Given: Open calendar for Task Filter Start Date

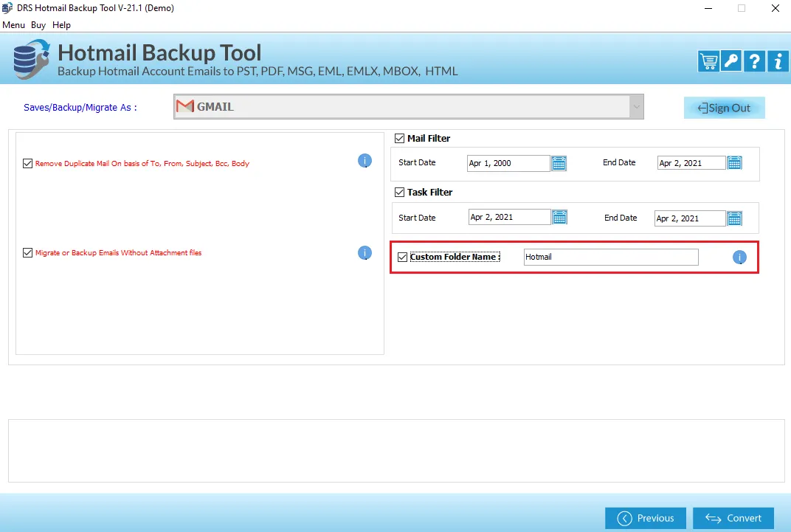Looking at the screenshot, I should pyautogui.click(x=560, y=218).
